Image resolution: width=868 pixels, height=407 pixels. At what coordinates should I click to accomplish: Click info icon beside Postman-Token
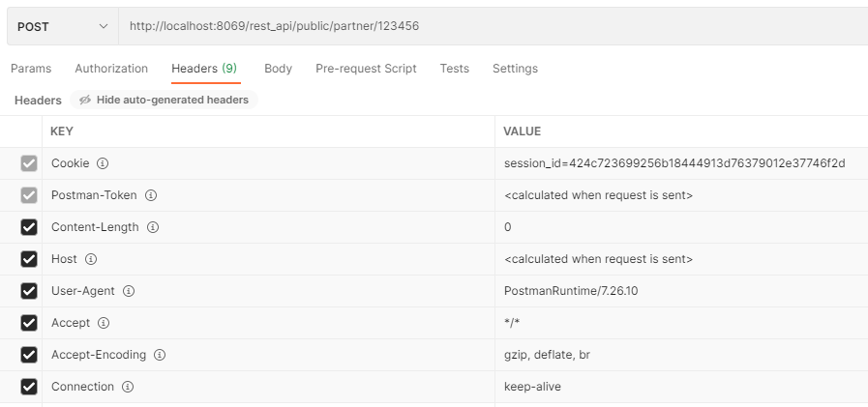(x=151, y=195)
